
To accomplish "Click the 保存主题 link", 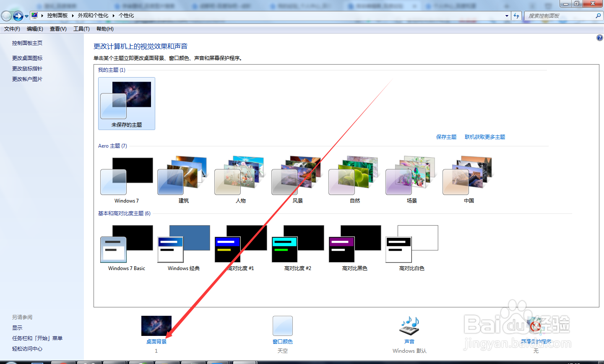I will tap(446, 137).
